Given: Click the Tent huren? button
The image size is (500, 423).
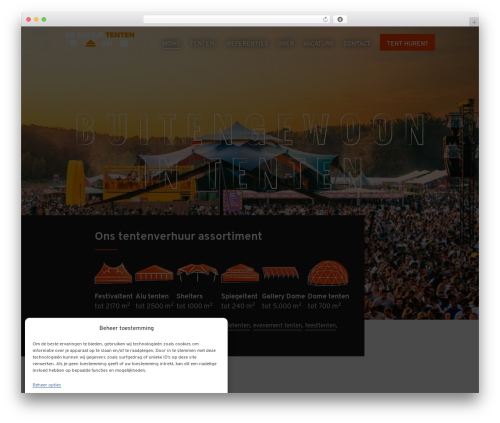Looking at the screenshot, I should click(407, 43).
